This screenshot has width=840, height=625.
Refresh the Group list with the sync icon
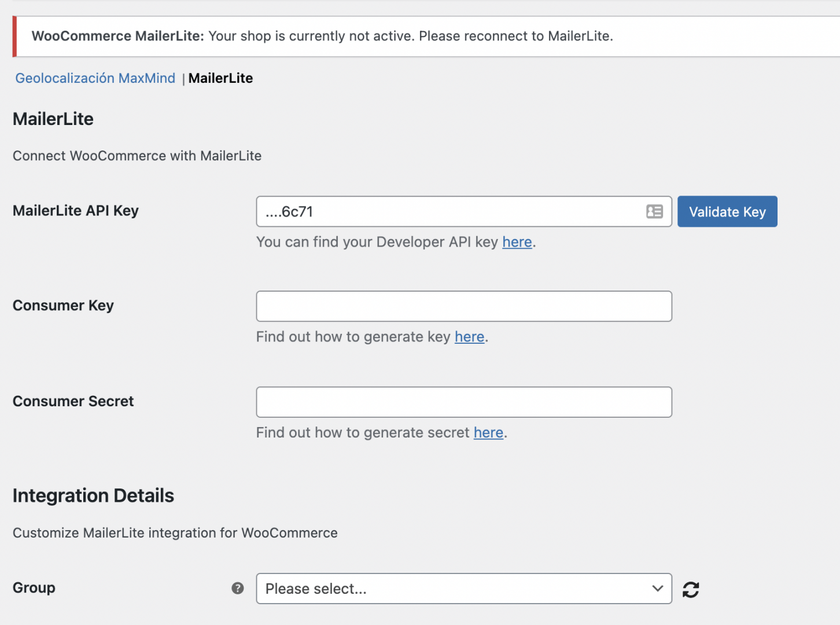point(691,589)
